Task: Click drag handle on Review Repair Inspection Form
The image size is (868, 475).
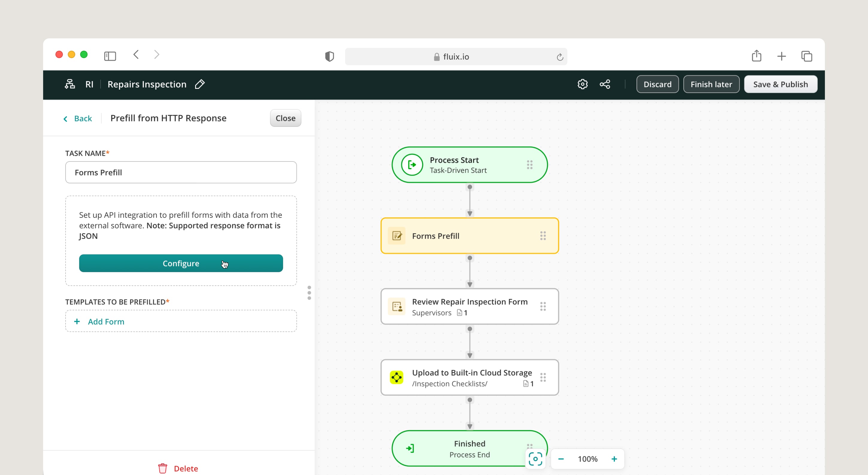Action: click(543, 306)
